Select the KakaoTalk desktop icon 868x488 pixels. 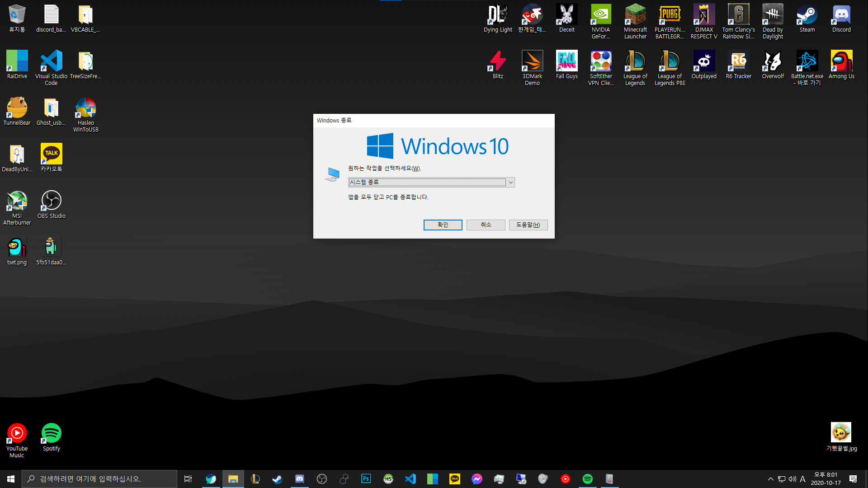click(x=51, y=158)
